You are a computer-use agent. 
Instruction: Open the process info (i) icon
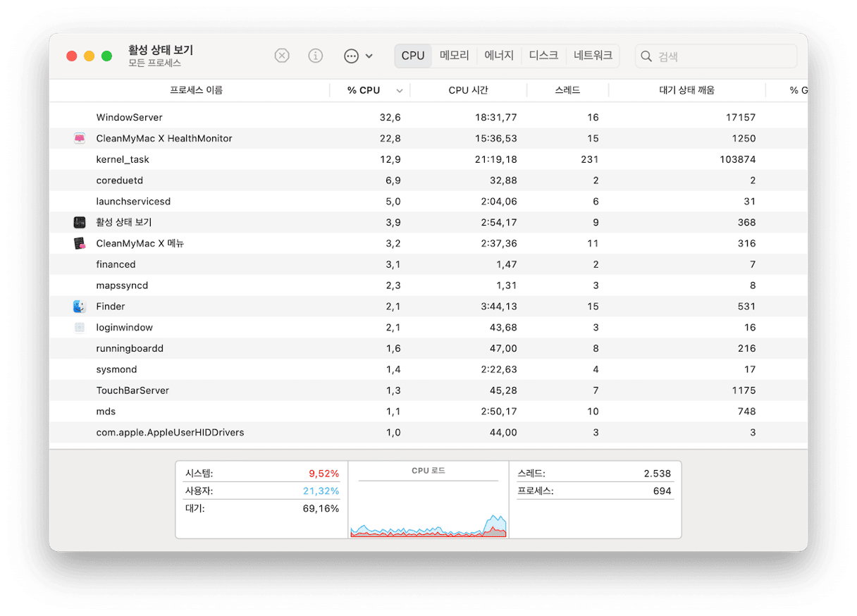(x=316, y=56)
